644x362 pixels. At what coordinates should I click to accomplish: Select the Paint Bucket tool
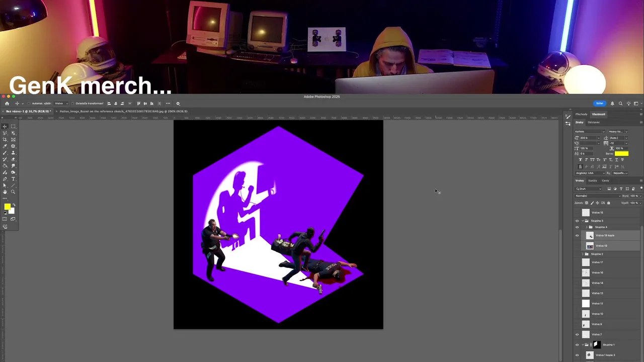(x=5, y=166)
